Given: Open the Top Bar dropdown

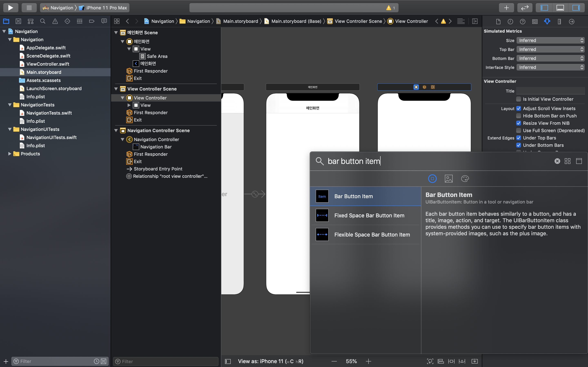Looking at the screenshot, I should pyautogui.click(x=550, y=50).
